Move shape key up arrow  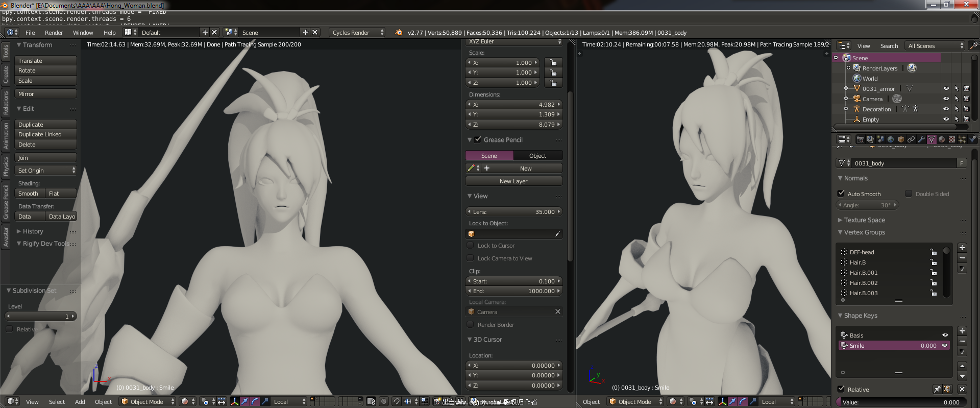pyautogui.click(x=962, y=366)
